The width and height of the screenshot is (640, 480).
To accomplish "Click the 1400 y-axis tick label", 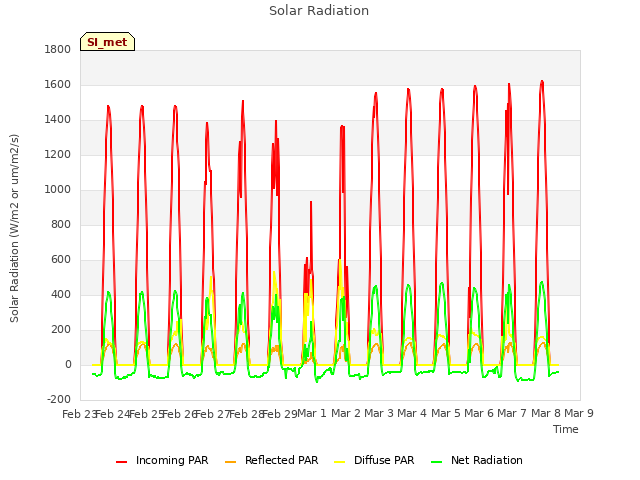I will (x=58, y=120).
